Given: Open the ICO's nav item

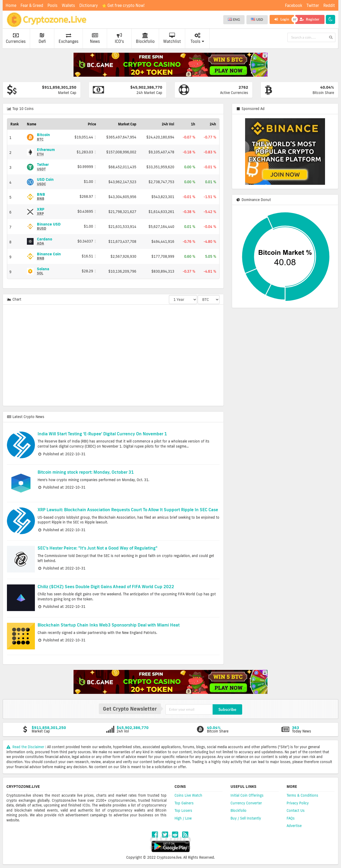Looking at the screenshot, I should tap(119, 38).
